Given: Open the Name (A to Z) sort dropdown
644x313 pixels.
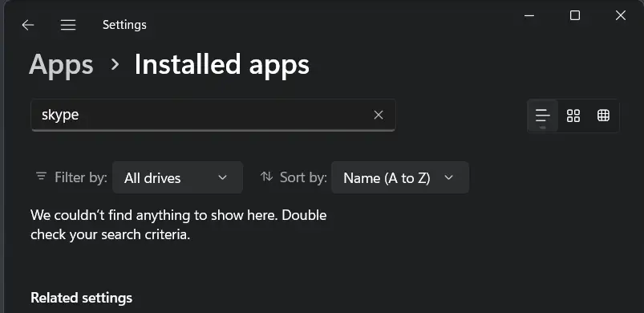Looking at the screenshot, I should tap(400, 177).
